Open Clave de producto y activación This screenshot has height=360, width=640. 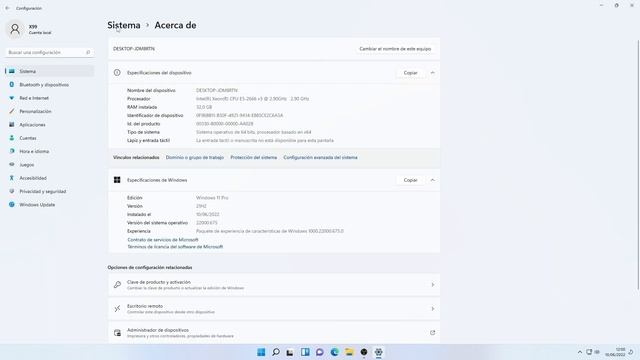tap(274, 285)
